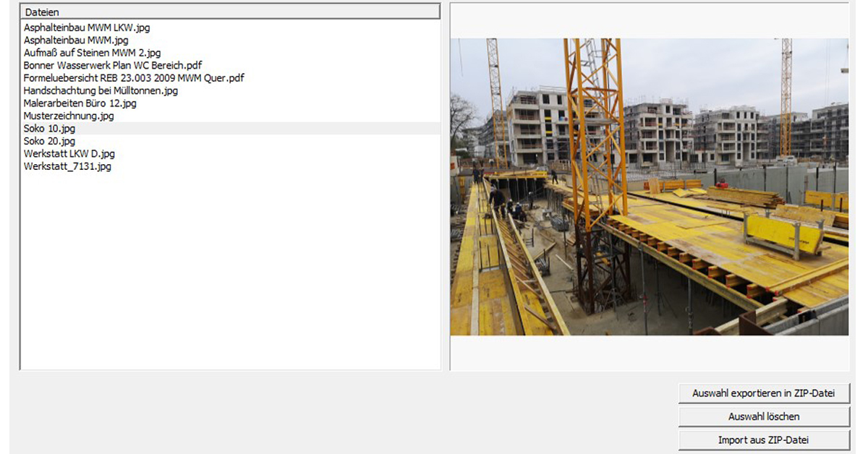Select file Soko 20.jpg
868x454 pixels.
49,141
